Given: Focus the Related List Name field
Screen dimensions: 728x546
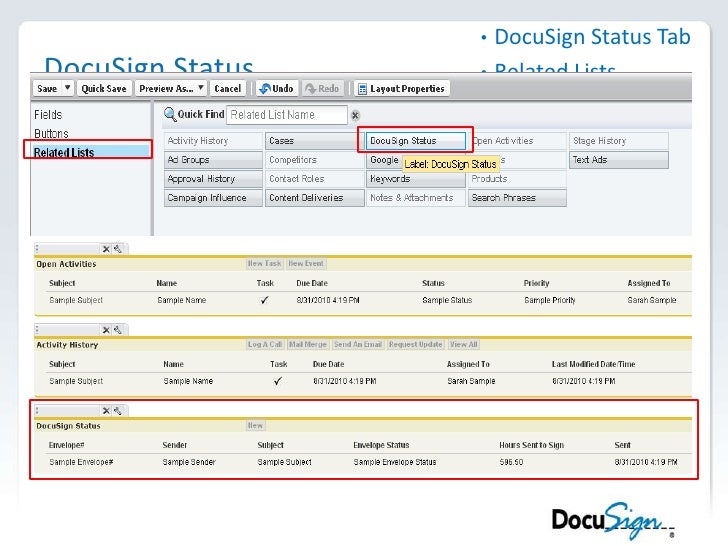Looking at the screenshot, I should pyautogui.click(x=286, y=115).
